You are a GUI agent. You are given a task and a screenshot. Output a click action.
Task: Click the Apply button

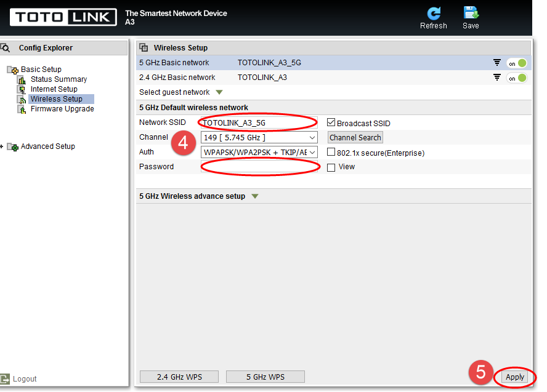[515, 377]
